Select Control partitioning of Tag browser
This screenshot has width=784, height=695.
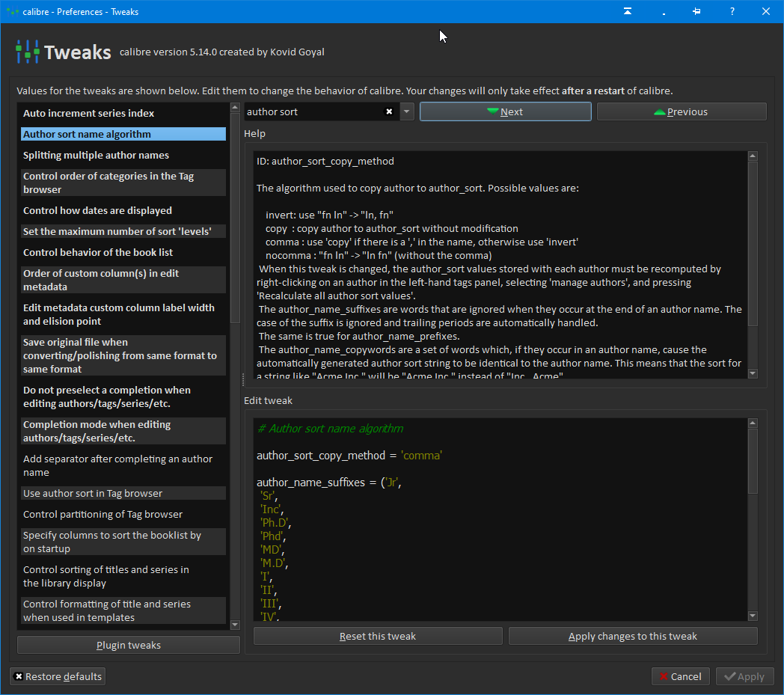[x=123, y=515]
